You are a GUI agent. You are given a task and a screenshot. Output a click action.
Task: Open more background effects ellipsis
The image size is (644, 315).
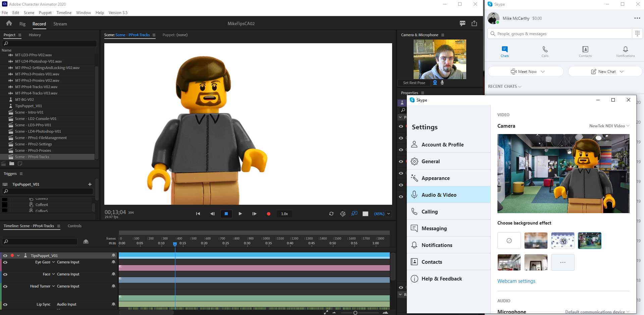point(562,262)
